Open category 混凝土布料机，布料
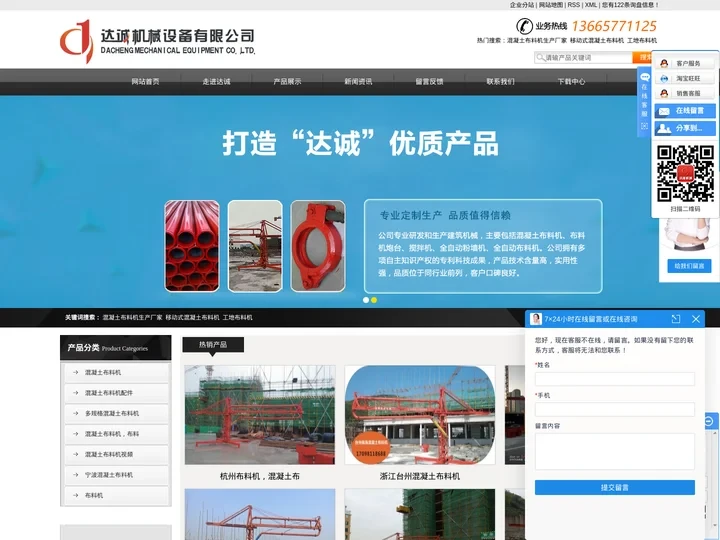This screenshot has height=540, width=720. pyautogui.click(x=116, y=434)
